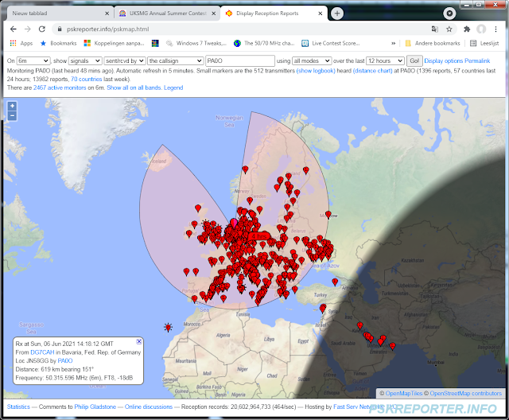Zoom out of the map with minus button
This screenshot has width=509, height=420.
[13, 115]
